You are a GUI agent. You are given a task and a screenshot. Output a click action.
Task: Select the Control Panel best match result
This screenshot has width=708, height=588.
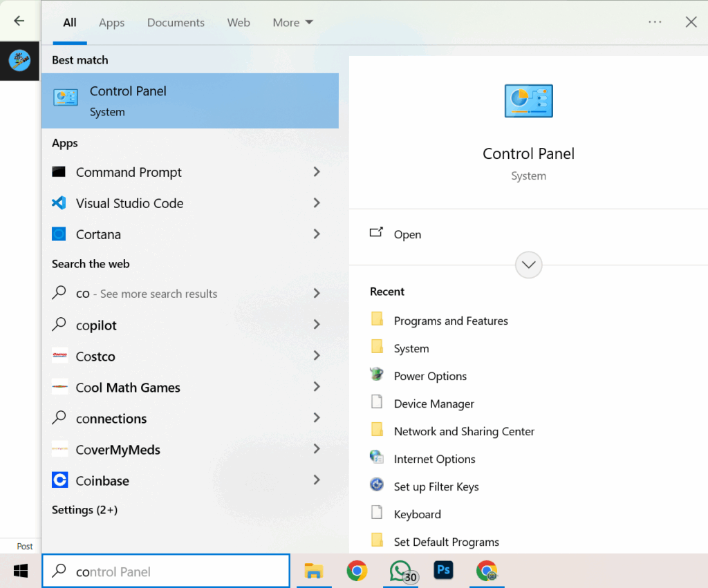pos(190,101)
